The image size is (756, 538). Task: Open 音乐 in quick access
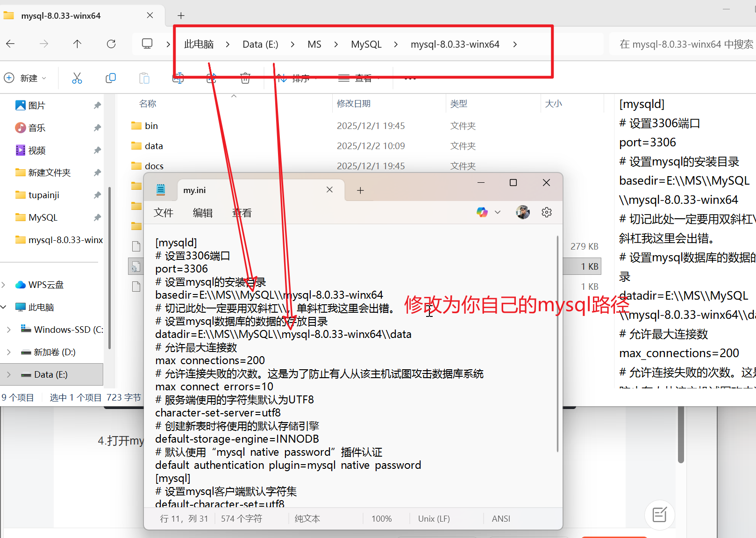(x=36, y=128)
